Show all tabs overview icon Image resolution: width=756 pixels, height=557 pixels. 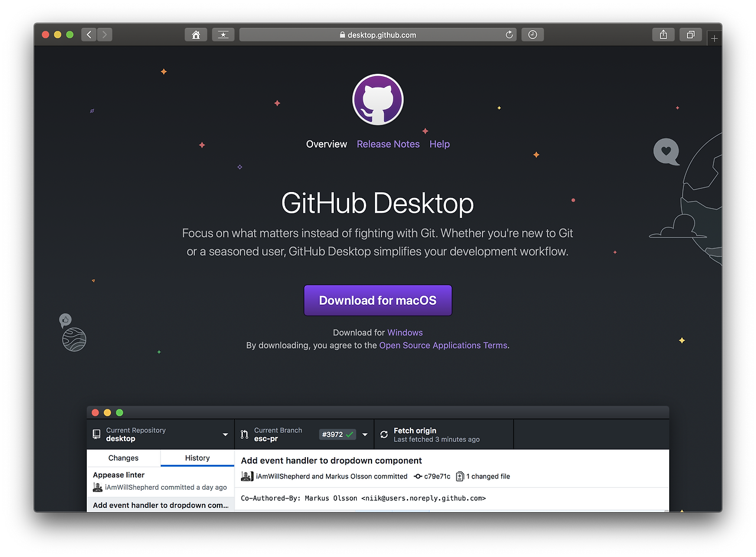(x=690, y=35)
